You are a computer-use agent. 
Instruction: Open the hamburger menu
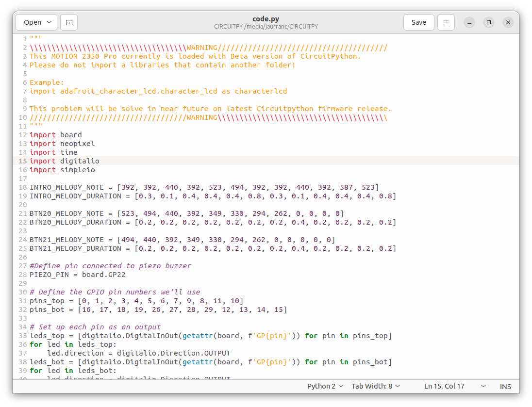click(446, 22)
